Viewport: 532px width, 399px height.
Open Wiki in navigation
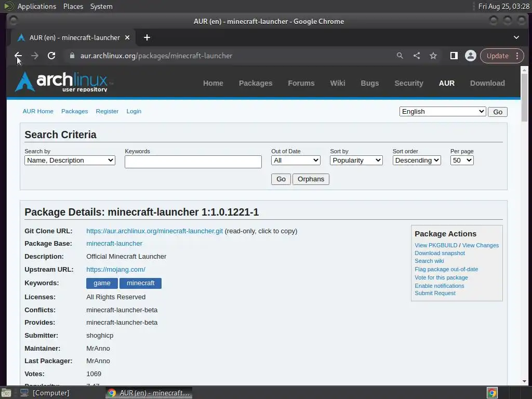click(338, 83)
